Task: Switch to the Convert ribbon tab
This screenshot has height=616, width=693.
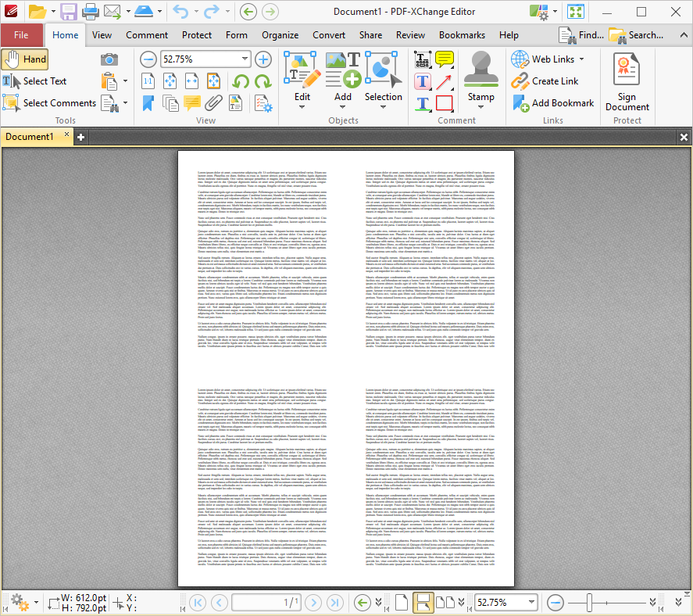Action: pyautogui.click(x=329, y=35)
